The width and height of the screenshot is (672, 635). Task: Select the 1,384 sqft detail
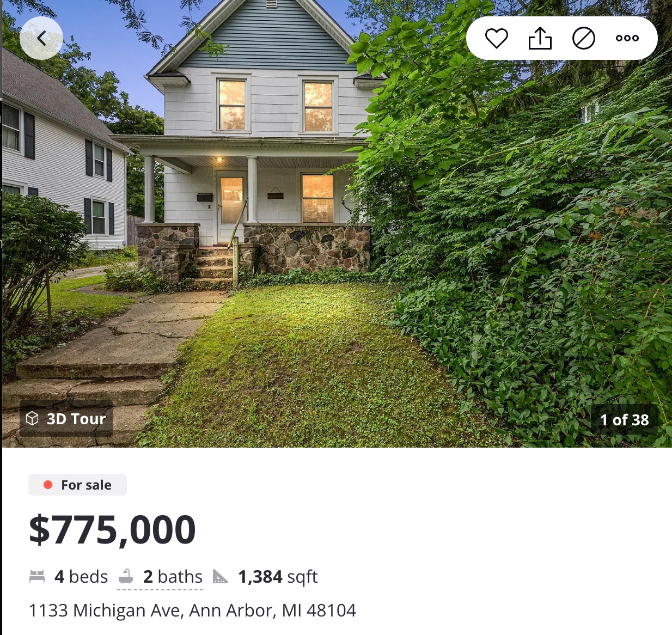pyautogui.click(x=278, y=577)
